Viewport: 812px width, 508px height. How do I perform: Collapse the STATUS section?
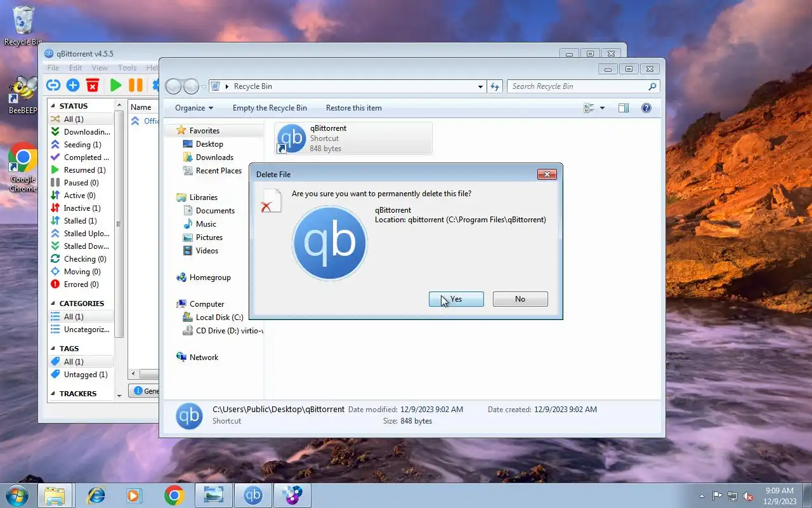pyautogui.click(x=53, y=106)
